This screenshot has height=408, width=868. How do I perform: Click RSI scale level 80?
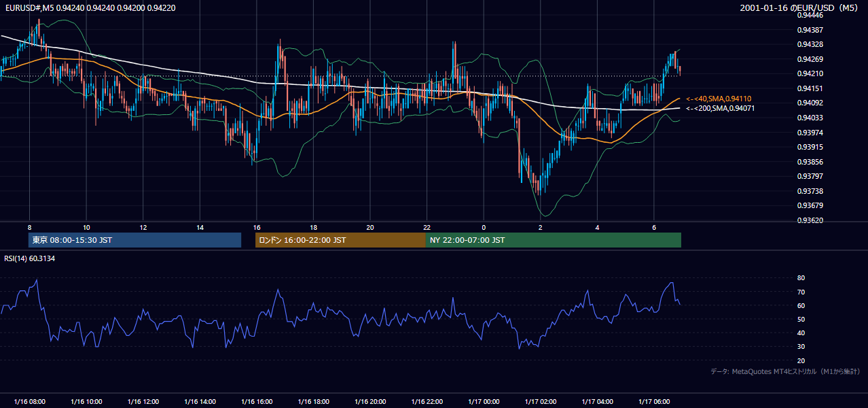pos(801,278)
